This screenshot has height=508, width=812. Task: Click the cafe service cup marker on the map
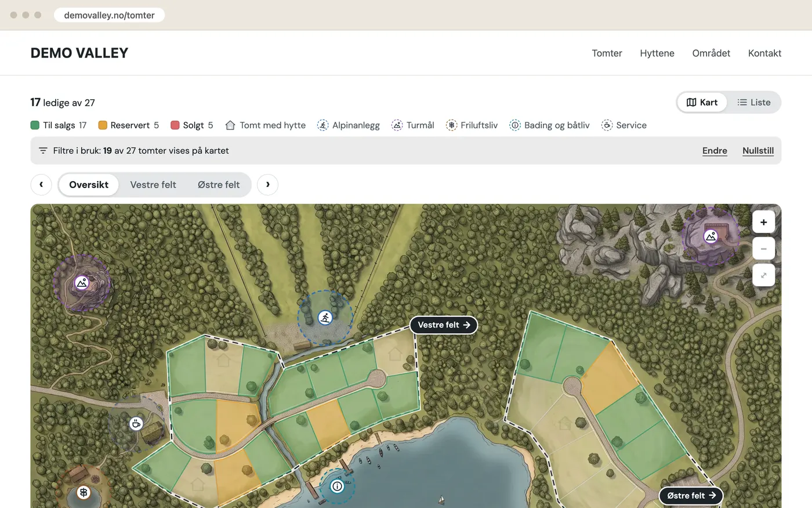(136, 423)
